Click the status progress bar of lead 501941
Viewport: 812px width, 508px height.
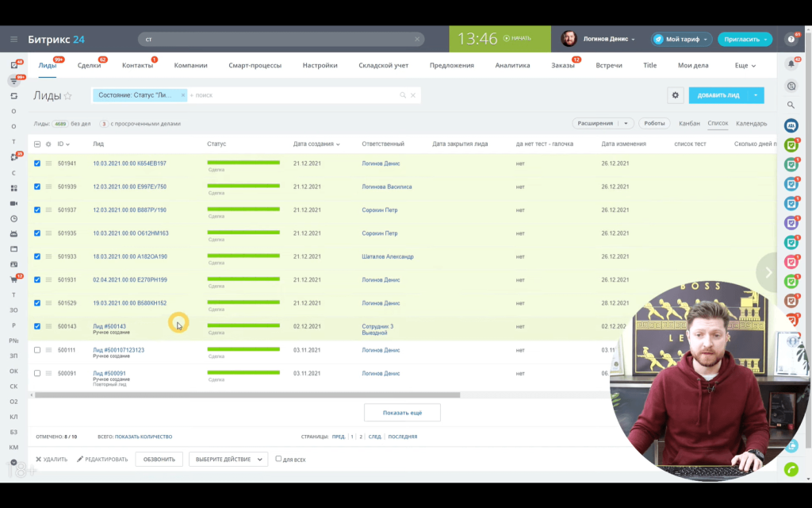click(243, 163)
